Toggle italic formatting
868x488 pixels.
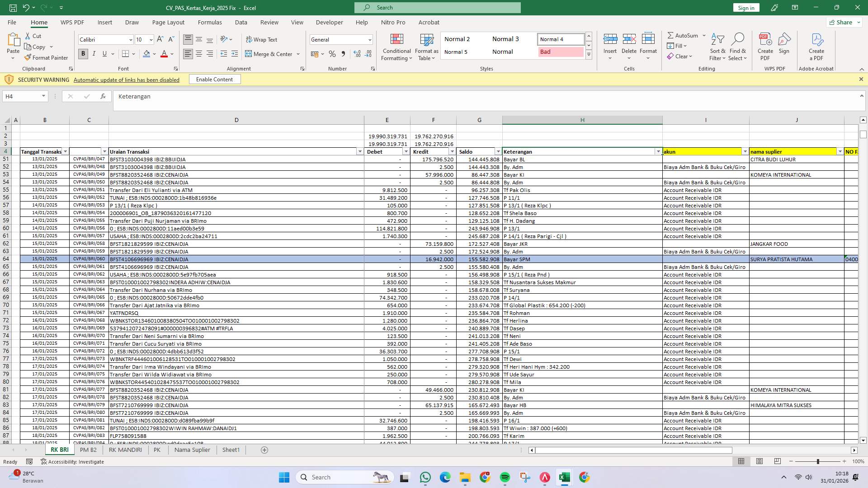pos(94,54)
